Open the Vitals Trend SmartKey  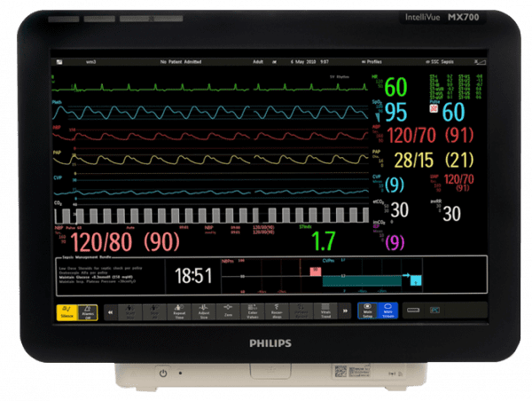click(325, 312)
